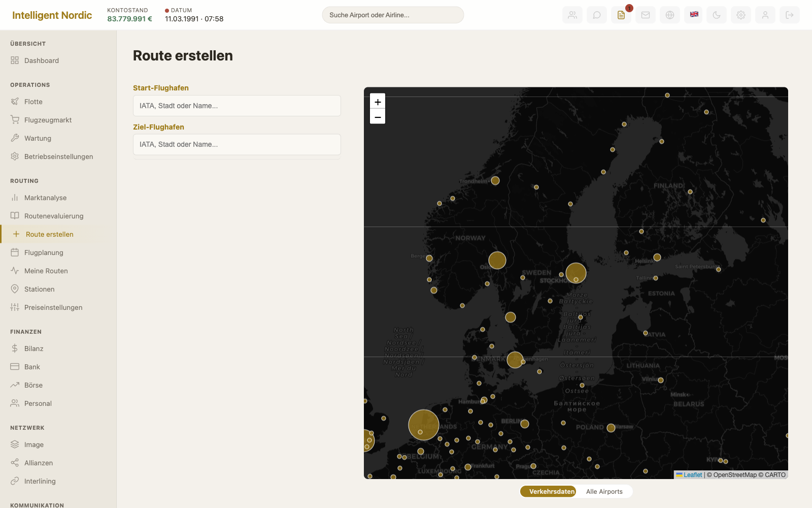The height and width of the screenshot is (508, 812).
Task: Zoom out on the map
Action: (x=378, y=116)
